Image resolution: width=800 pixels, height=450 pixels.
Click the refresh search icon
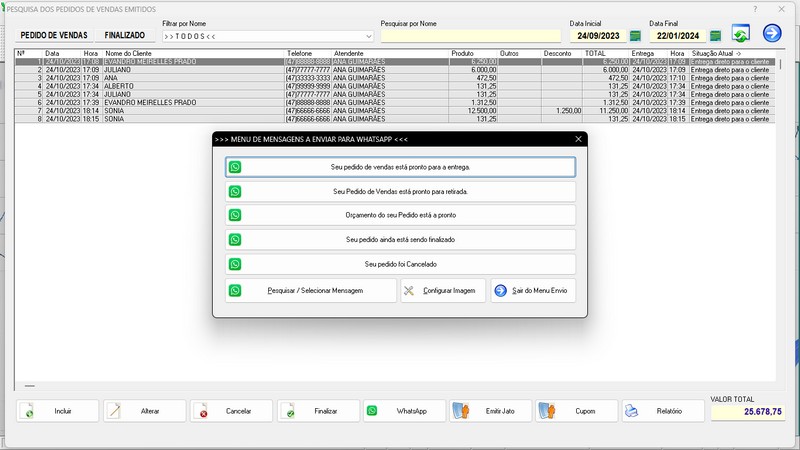(740, 33)
